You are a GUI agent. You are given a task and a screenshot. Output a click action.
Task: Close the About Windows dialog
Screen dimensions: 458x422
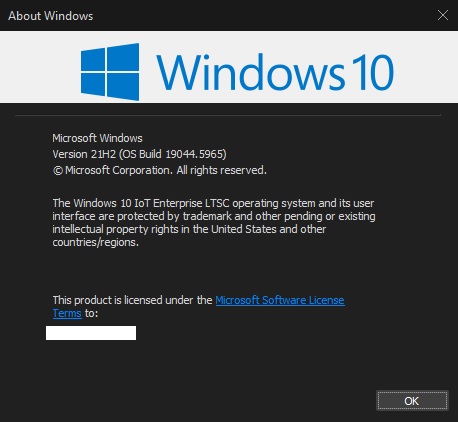click(443, 15)
